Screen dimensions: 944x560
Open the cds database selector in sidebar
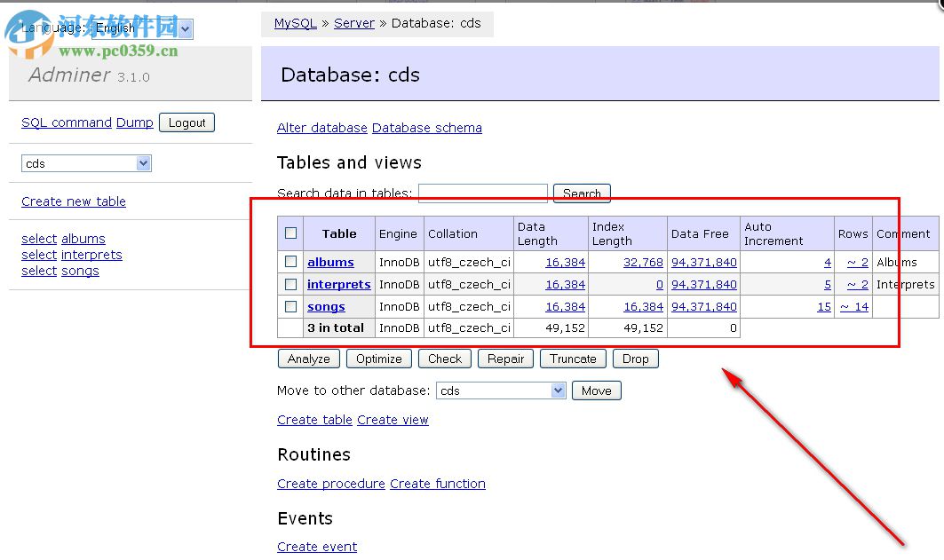86,163
